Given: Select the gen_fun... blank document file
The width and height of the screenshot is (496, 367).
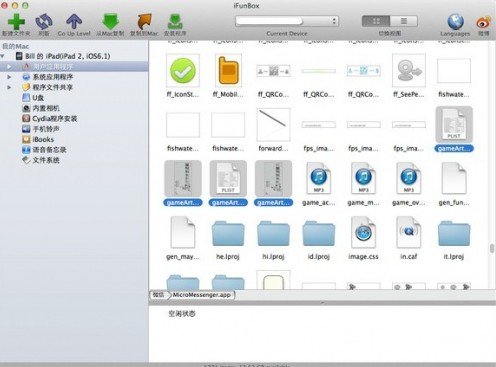Looking at the screenshot, I should [454, 178].
